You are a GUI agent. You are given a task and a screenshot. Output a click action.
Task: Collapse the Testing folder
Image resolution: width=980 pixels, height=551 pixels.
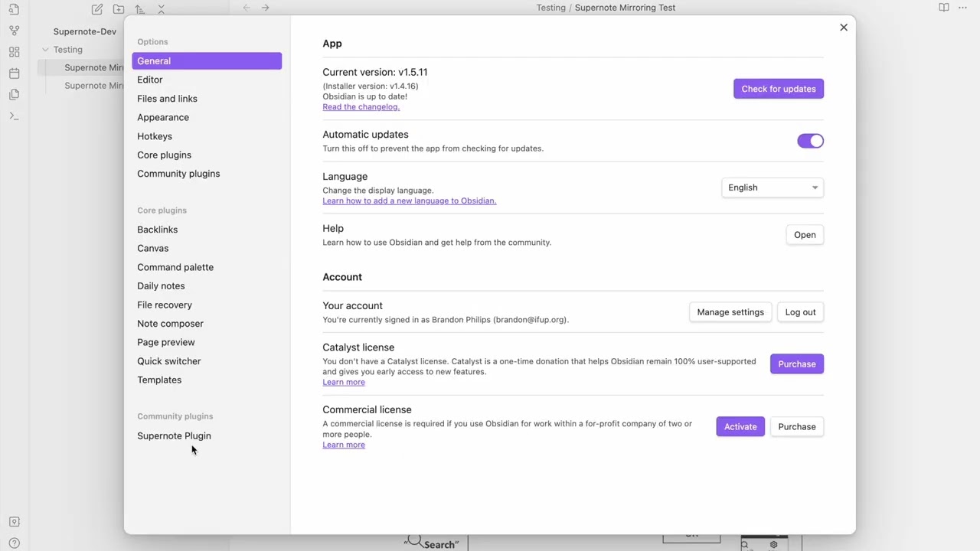pyautogui.click(x=45, y=50)
